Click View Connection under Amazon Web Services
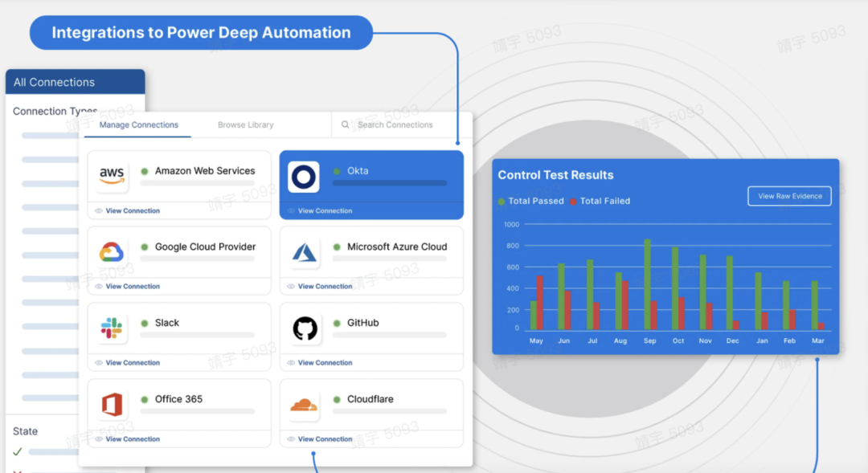The height and width of the screenshot is (473, 868). pos(133,211)
